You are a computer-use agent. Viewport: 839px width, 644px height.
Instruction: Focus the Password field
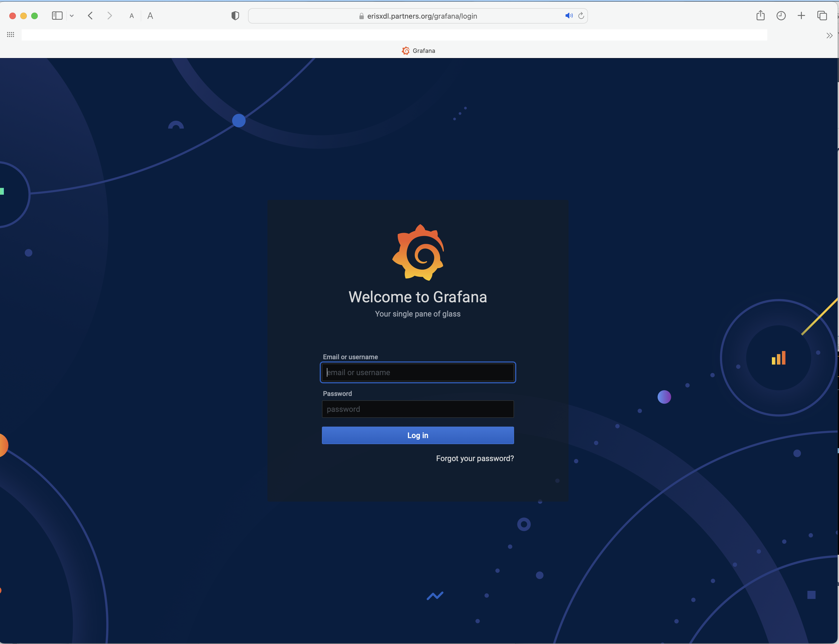(x=418, y=409)
